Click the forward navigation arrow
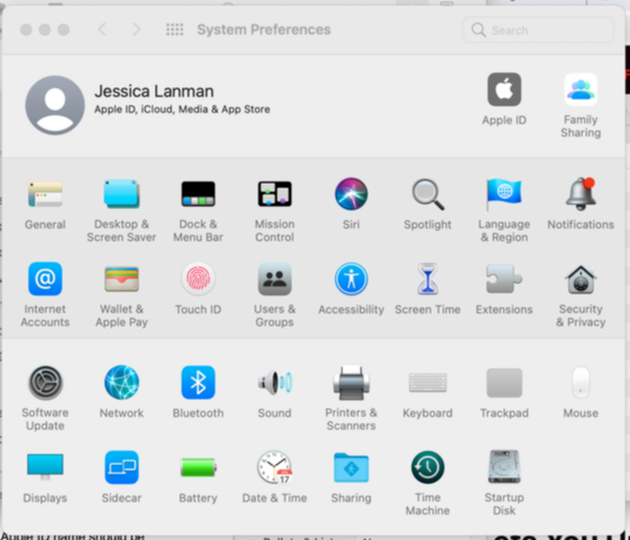 tap(137, 29)
